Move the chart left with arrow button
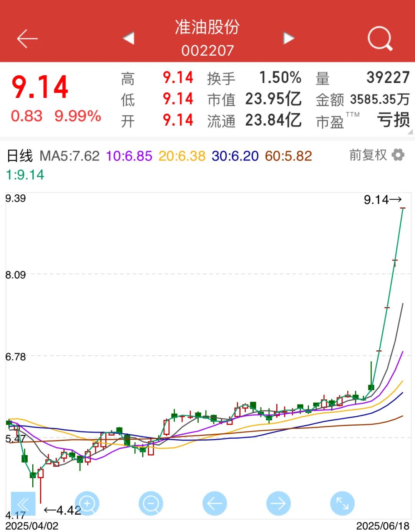Image resolution: width=415 pixels, height=532 pixels. coord(214,503)
